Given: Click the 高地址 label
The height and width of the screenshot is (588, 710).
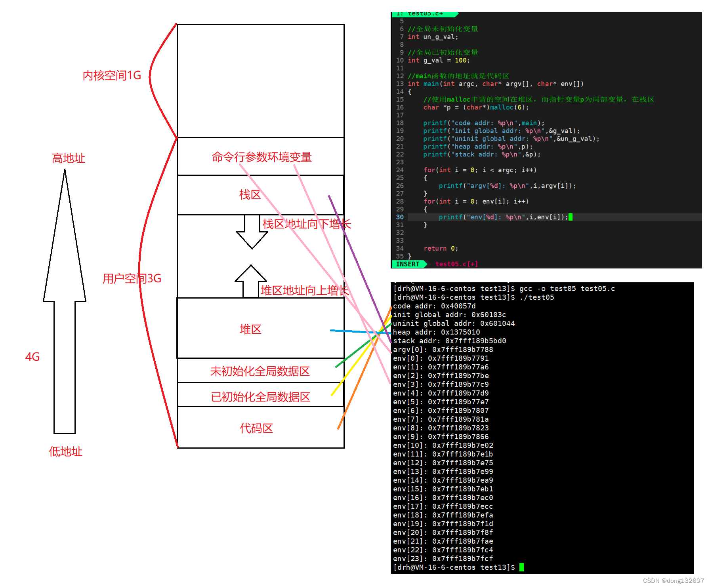Looking at the screenshot, I should click(69, 158).
